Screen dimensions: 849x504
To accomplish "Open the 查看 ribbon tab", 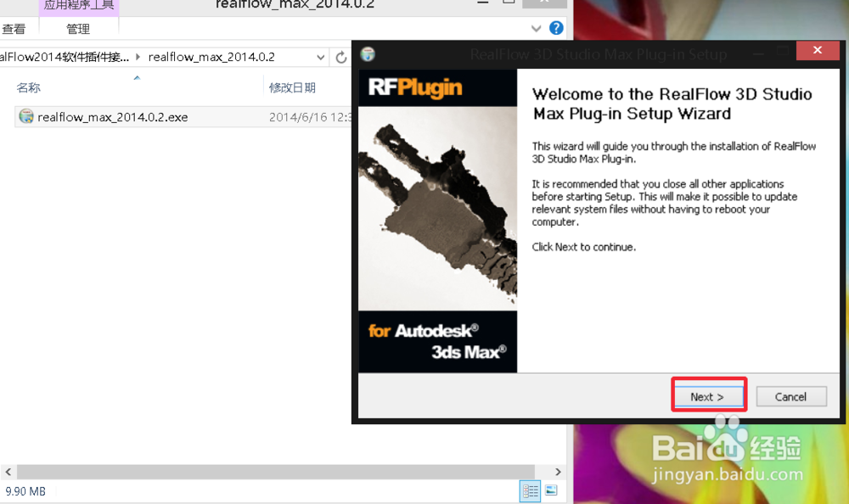I will [14, 29].
